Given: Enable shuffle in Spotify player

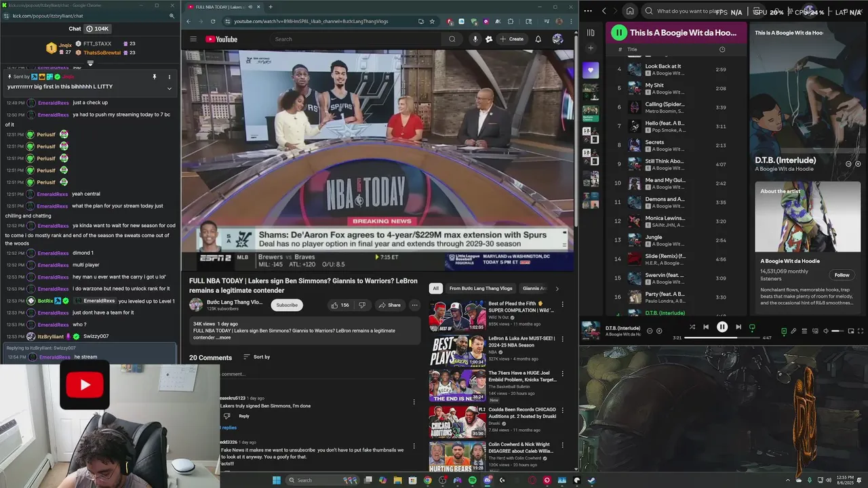Looking at the screenshot, I should tap(692, 327).
